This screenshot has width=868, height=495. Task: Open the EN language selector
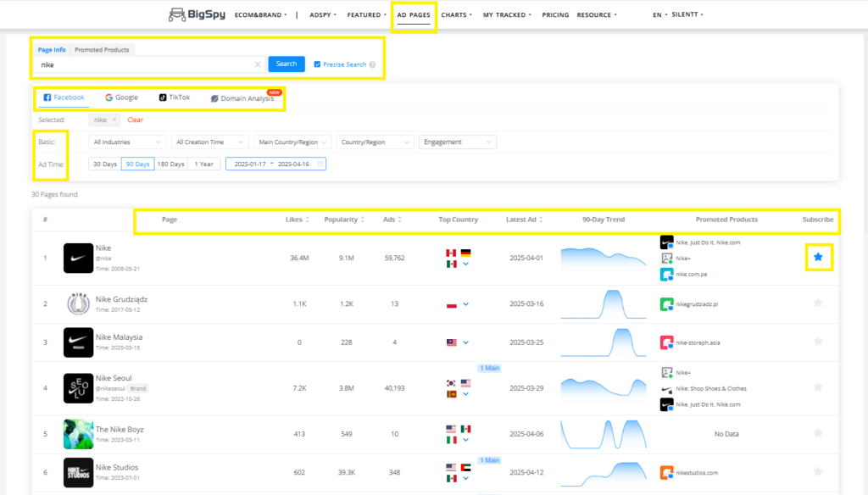[x=659, y=15]
